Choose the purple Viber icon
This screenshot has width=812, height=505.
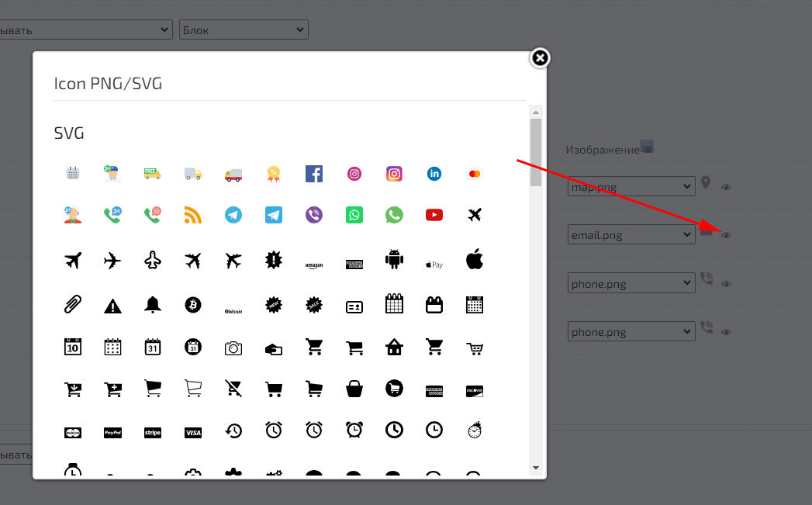tap(314, 215)
